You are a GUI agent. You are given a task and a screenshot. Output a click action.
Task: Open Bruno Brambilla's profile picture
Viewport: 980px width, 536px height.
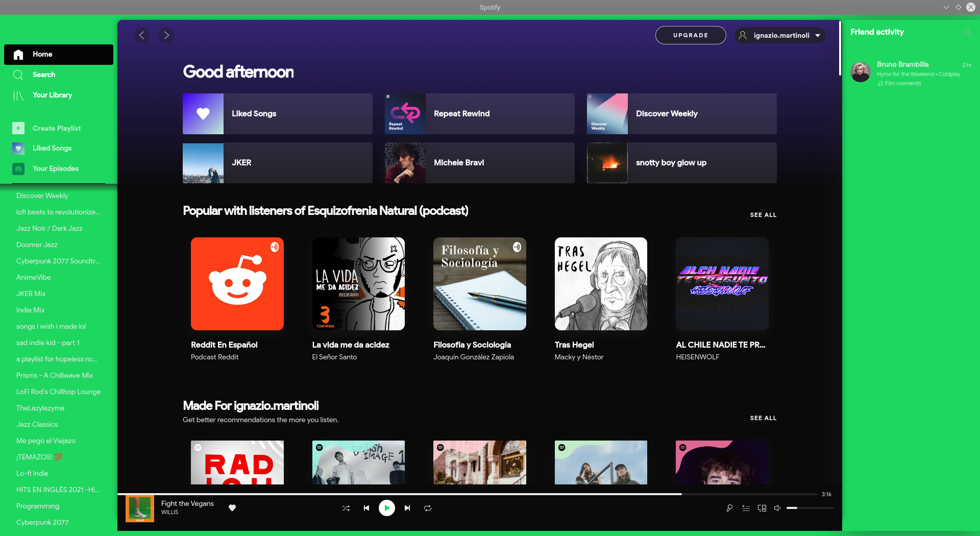coord(861,72)
